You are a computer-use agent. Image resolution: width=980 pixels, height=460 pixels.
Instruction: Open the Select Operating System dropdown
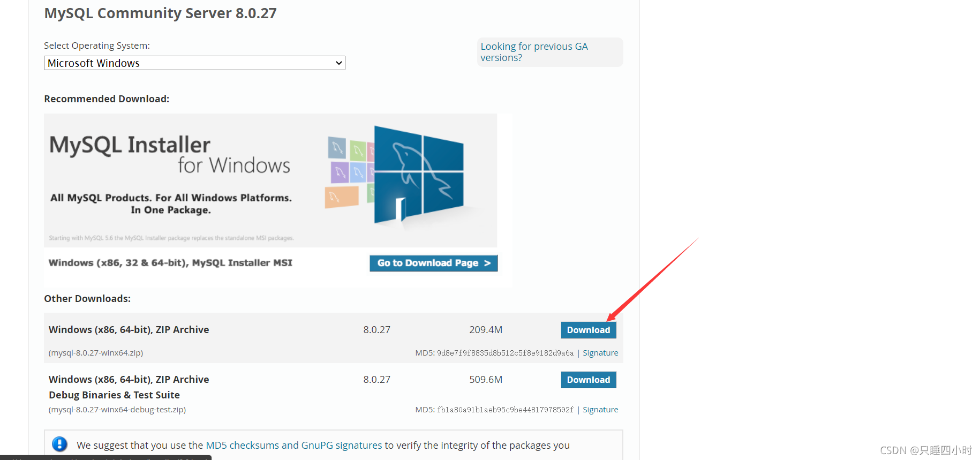click(194, 63)
